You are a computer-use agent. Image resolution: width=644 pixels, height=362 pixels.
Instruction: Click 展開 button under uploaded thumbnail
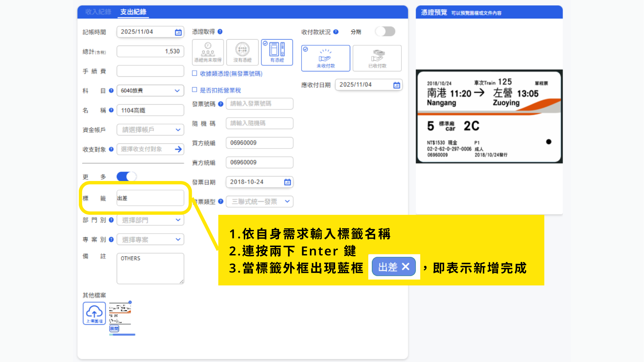coord(114,328)
